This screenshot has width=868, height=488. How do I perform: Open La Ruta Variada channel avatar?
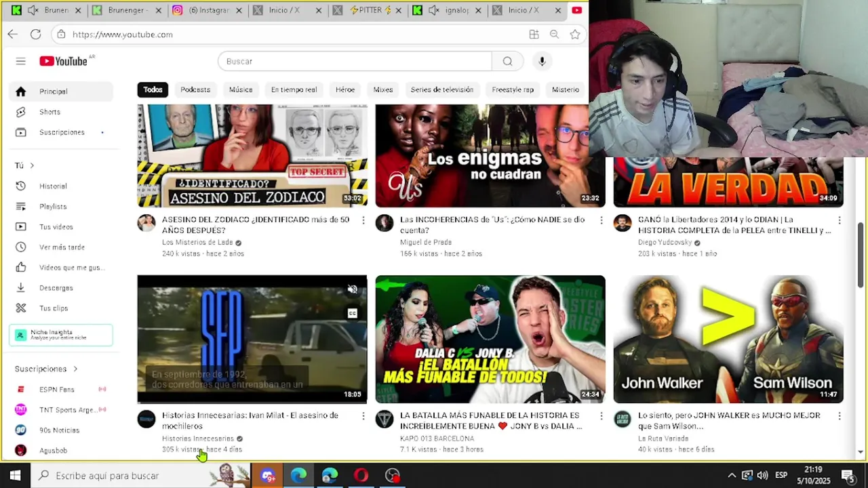coord(623,419)
